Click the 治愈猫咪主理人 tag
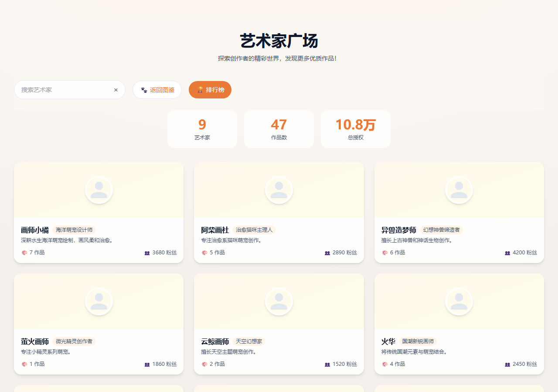 pos(254,230)
